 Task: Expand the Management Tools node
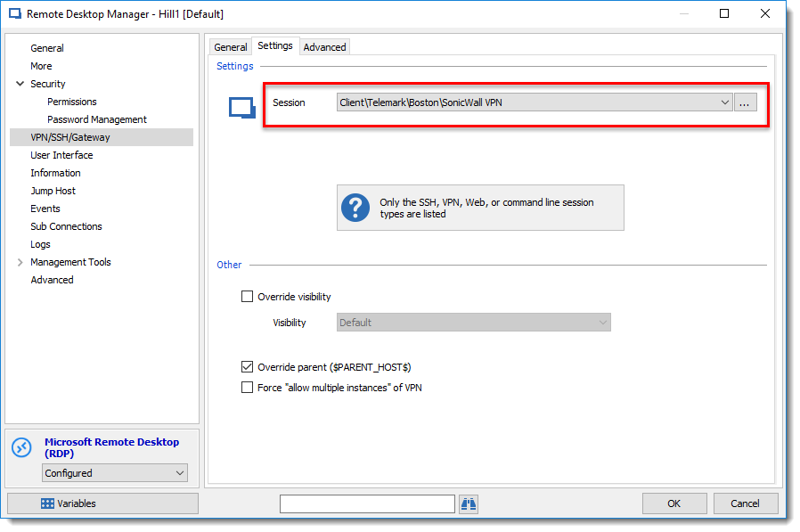click(x=20, y=262)
